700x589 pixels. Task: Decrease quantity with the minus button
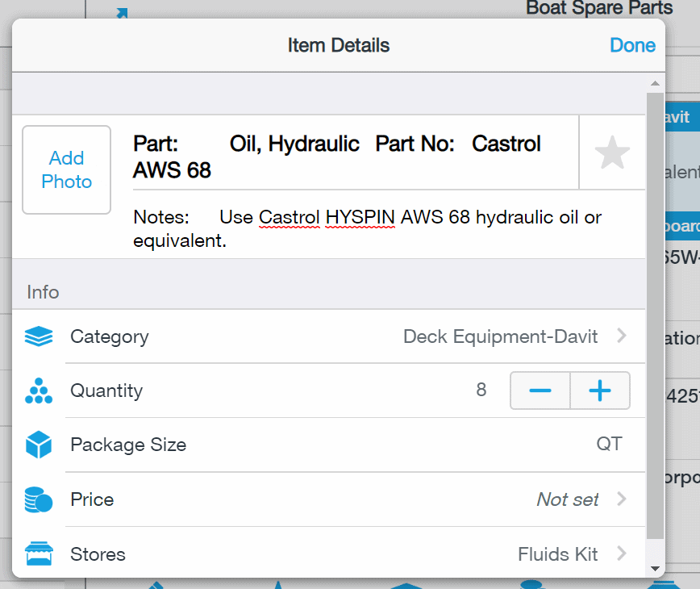[540, 391]
